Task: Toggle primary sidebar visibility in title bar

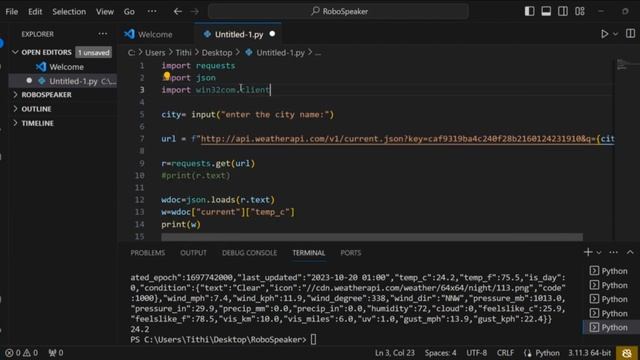Action: tap(529, 11)
